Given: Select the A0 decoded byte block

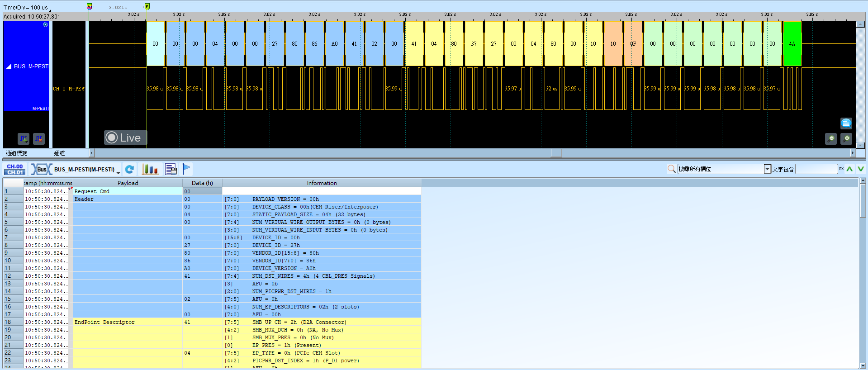Looking at the screenshot, I should 334,44.
